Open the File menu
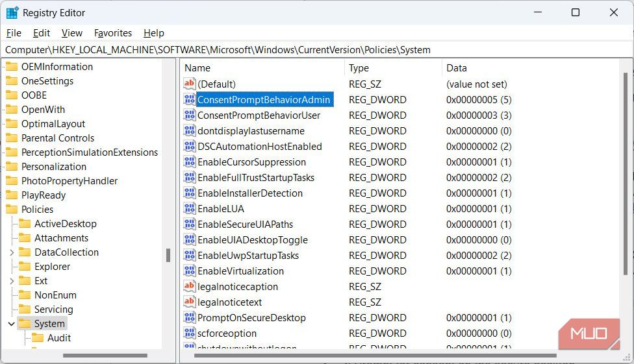This screenshot has height=364, width=634. tap(14, 33)
